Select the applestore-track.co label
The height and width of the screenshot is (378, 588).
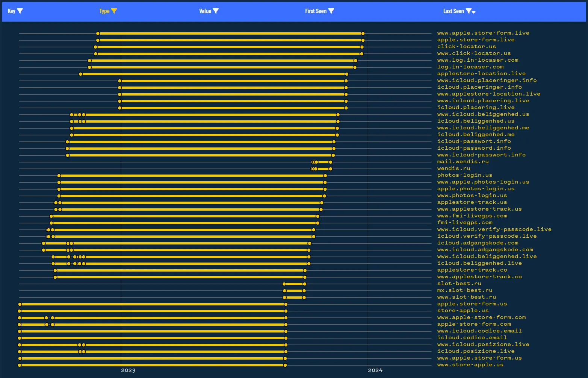[472, 270]
